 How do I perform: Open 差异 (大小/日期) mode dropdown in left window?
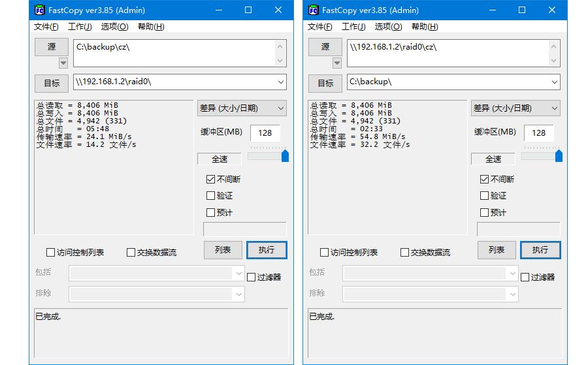coord(242,108)
